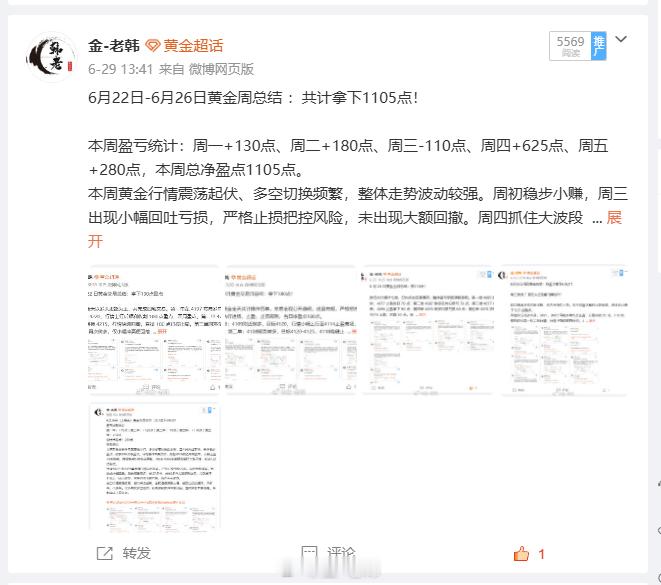The image size is (661, 585).
Task: Click the 5569 阅读 read count
Action: 570,46
